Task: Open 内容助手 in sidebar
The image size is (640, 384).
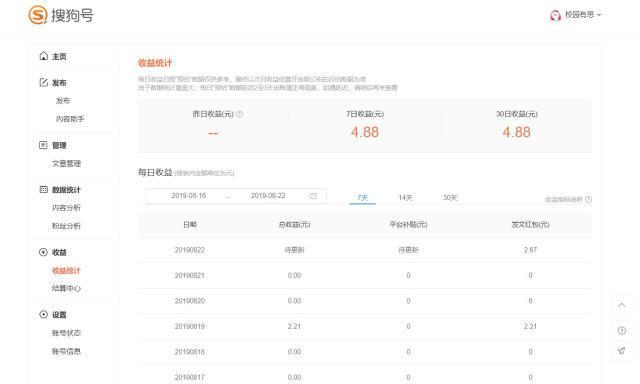Action: (70, 119)
